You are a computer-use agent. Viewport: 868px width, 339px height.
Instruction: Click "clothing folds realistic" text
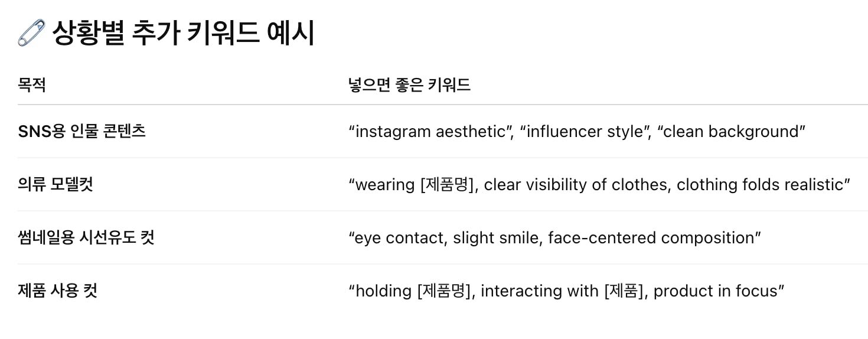click(760, 184)
